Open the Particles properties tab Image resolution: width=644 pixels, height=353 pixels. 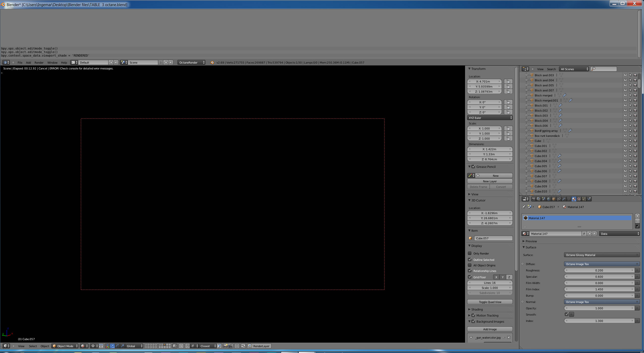pyautogui.click(x=584, y=199)
